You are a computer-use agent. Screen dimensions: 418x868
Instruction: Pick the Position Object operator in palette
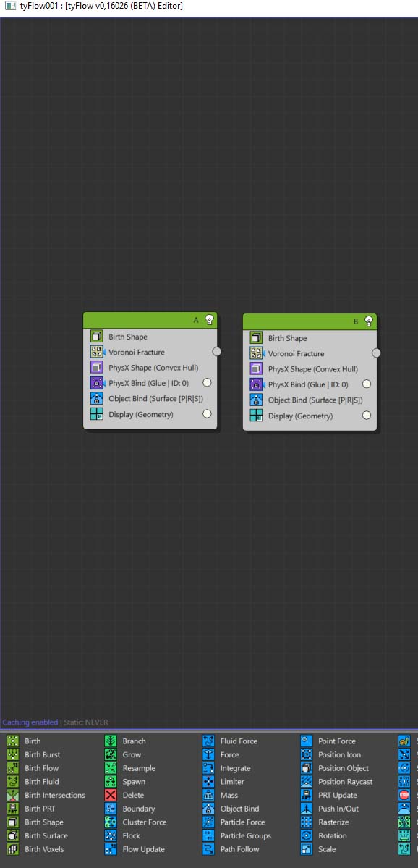[335, 768]
